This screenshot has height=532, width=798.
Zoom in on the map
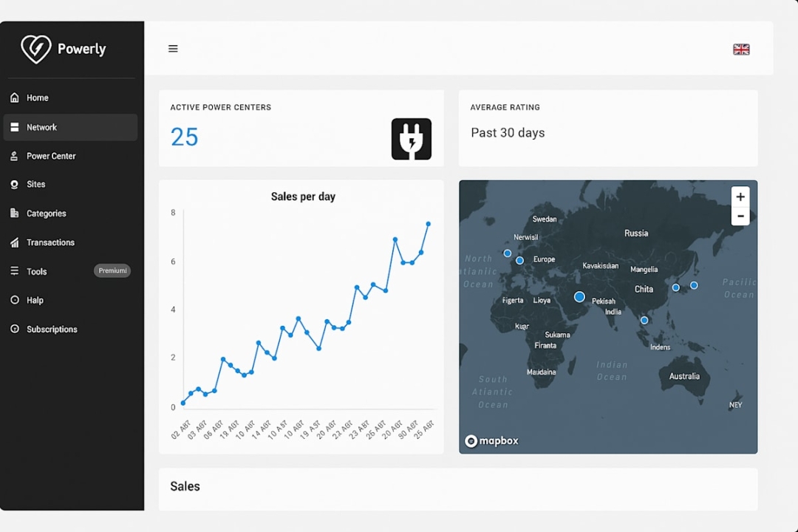click(x=740, y=197)
